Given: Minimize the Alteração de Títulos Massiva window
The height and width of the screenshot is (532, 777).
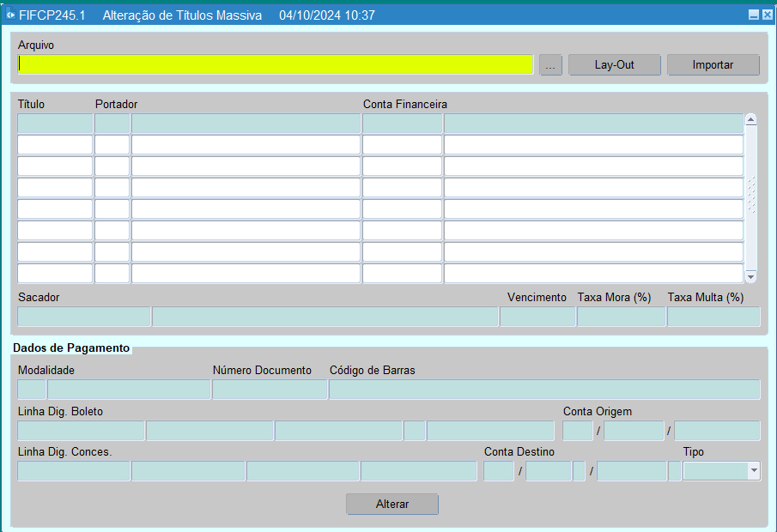Looking at the screenshot, I should [753, 15].
